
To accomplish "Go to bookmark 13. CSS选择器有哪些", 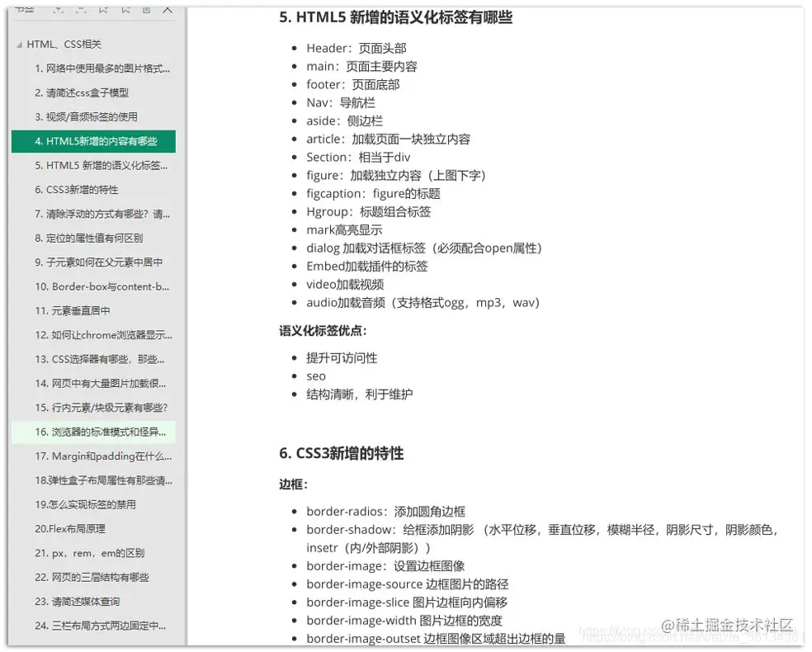I will point(99,359).
